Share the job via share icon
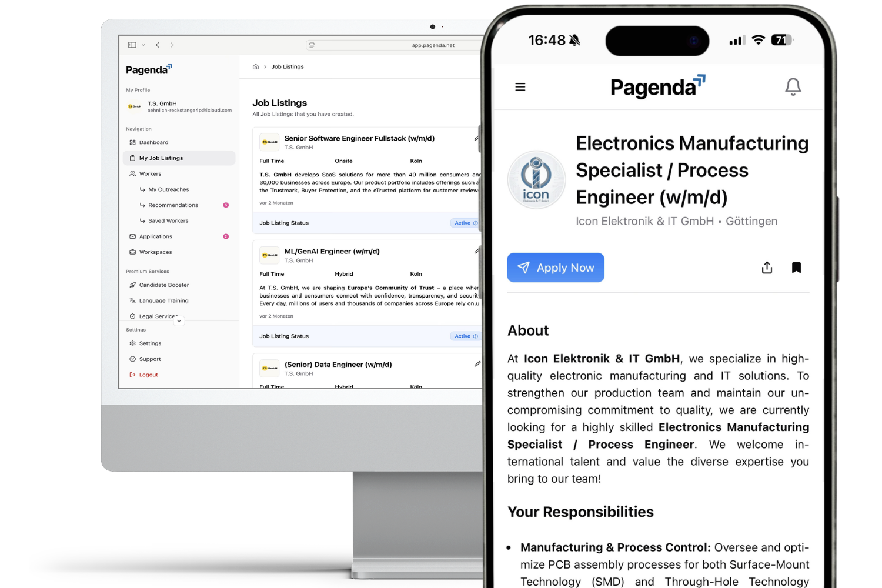Screen dimensions: 882x588 point(767,268)
